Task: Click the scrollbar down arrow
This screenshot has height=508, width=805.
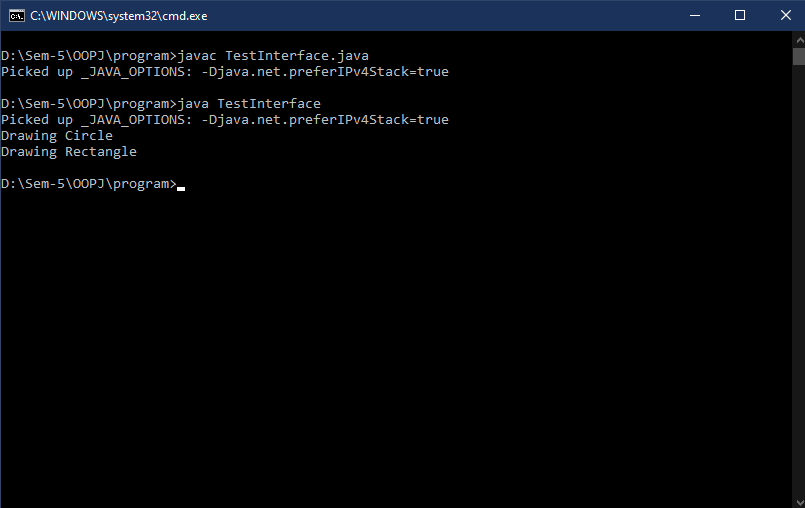Action: 799,502
